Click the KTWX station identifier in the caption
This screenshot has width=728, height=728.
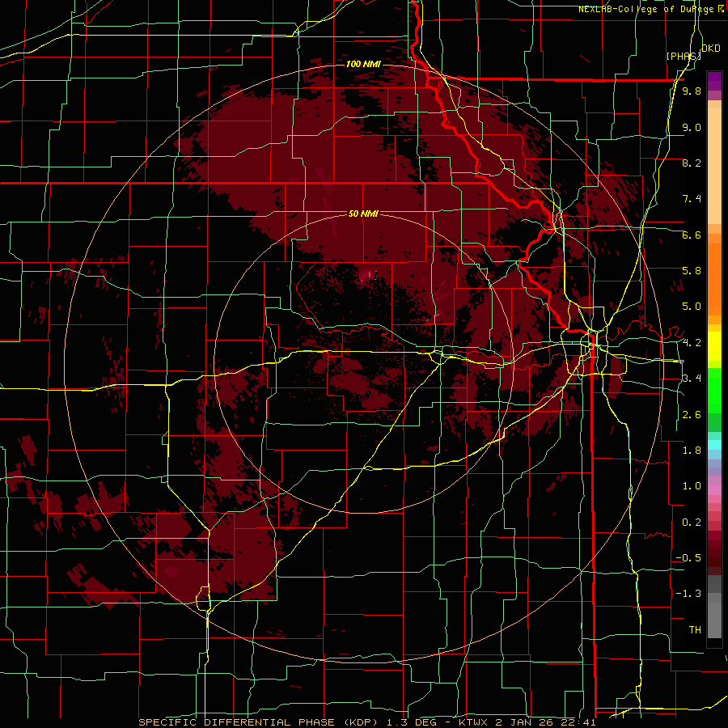(473, 722)
